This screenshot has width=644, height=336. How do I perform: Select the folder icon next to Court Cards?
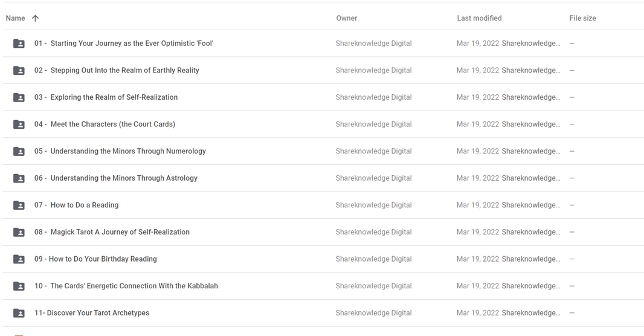[19, 124]
